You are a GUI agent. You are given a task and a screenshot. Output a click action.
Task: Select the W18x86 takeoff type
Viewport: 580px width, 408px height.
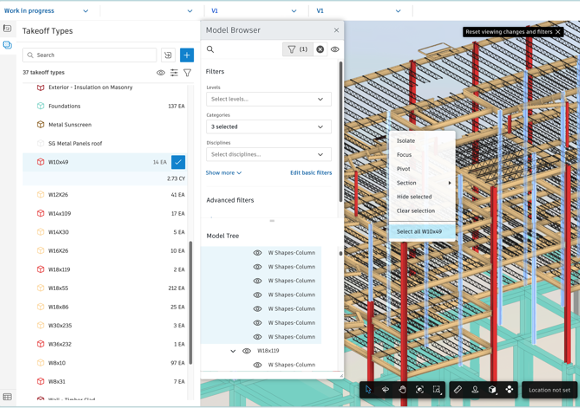point(104,307)
